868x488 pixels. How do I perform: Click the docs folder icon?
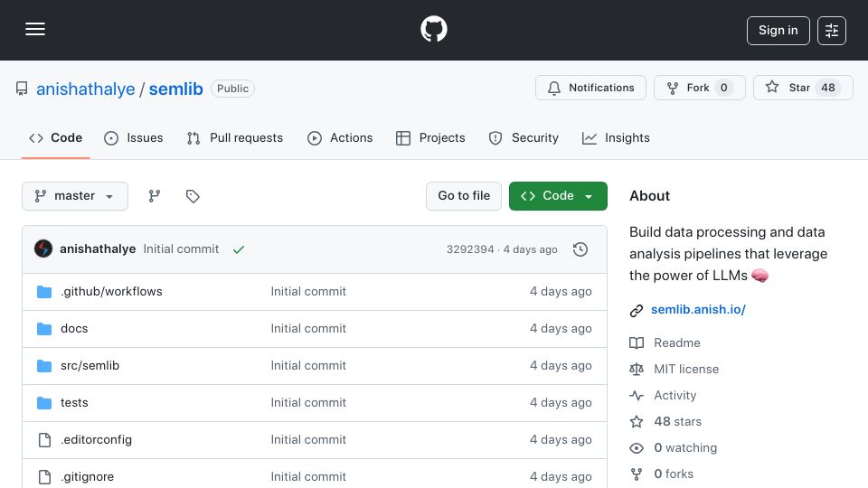[x=44, y=329]
